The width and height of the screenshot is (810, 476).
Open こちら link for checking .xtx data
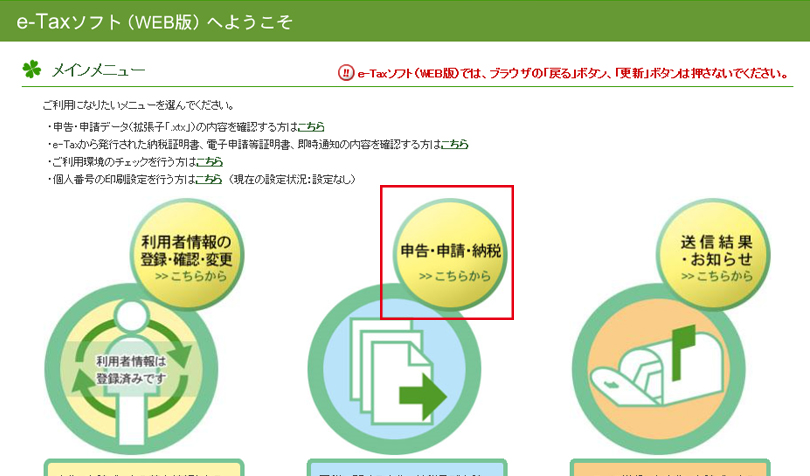(311, 127)
